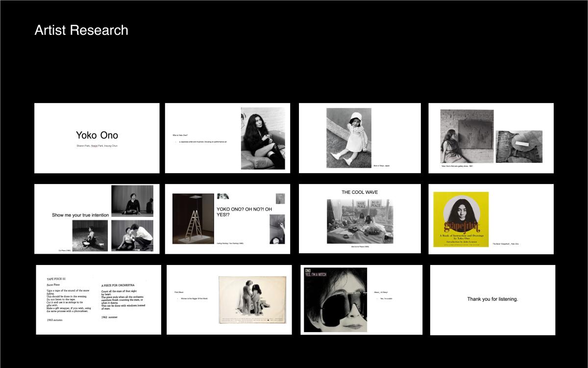Select the 'Yes, I'm a Witch' album cover
588x368 pixels.
click(335, 300)
